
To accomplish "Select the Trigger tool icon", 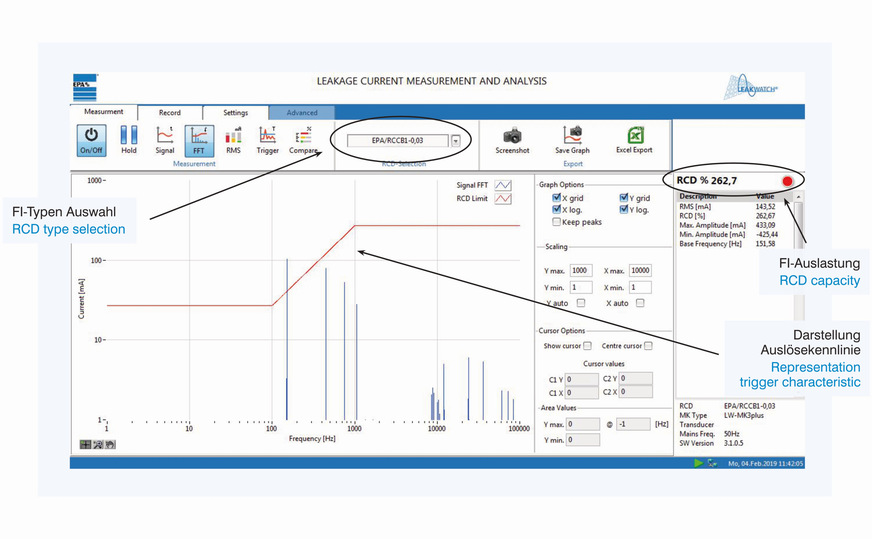I will point(267,138).
